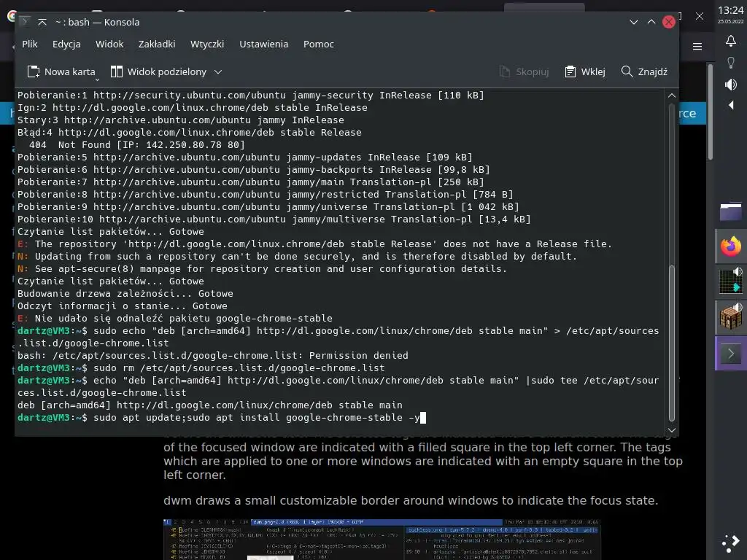Viewport: 747px width, 560px height.
Task: Click the terminal command input line
Action: pyautogui.click(x=222, y=418)
